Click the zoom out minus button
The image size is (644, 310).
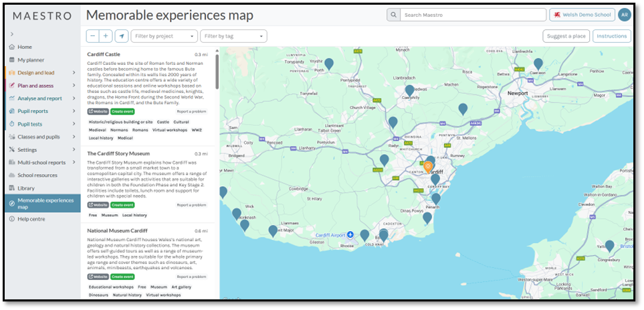(x=92, y=36)
